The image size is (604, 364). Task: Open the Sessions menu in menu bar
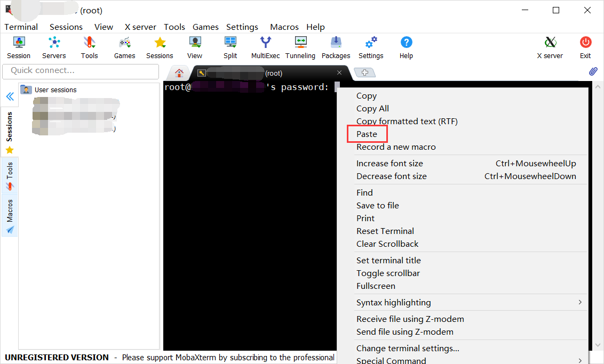tap(66, 27)
